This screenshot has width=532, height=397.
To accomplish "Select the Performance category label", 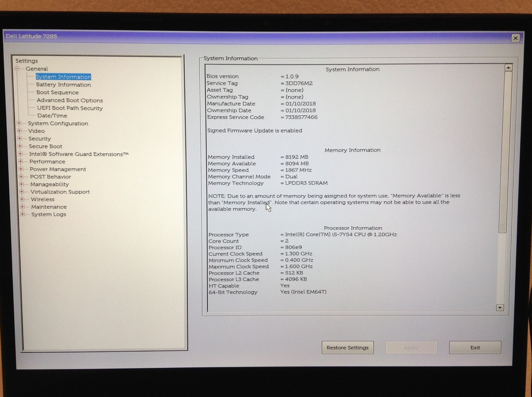I will 47,161.
